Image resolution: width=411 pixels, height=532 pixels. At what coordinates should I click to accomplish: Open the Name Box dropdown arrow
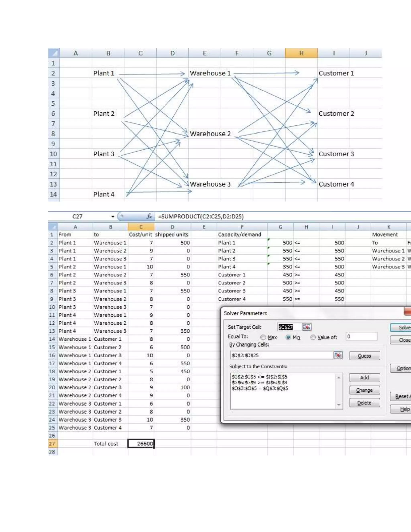(x=113, y=217)
